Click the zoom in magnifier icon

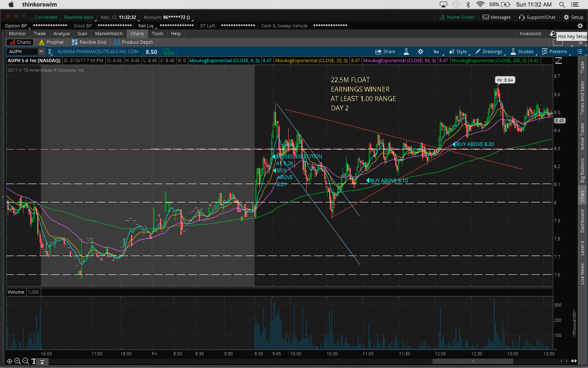tap(18, 361)
